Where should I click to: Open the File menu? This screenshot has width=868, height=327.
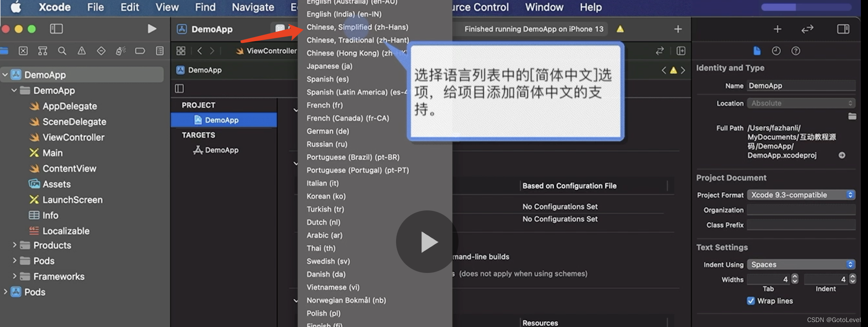tap(95, 7)
